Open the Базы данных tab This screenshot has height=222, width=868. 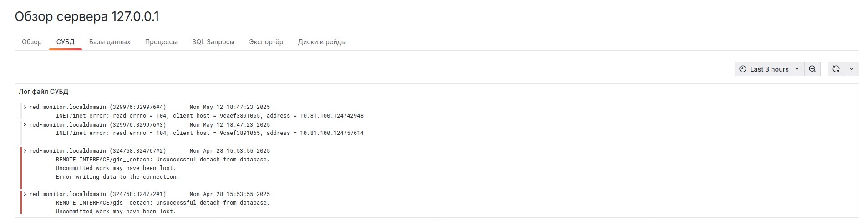point(110,42)
